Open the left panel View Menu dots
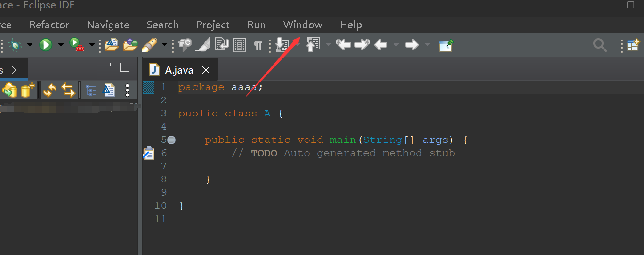The height and width of the screenshot is (255, 644). [127, 90]
